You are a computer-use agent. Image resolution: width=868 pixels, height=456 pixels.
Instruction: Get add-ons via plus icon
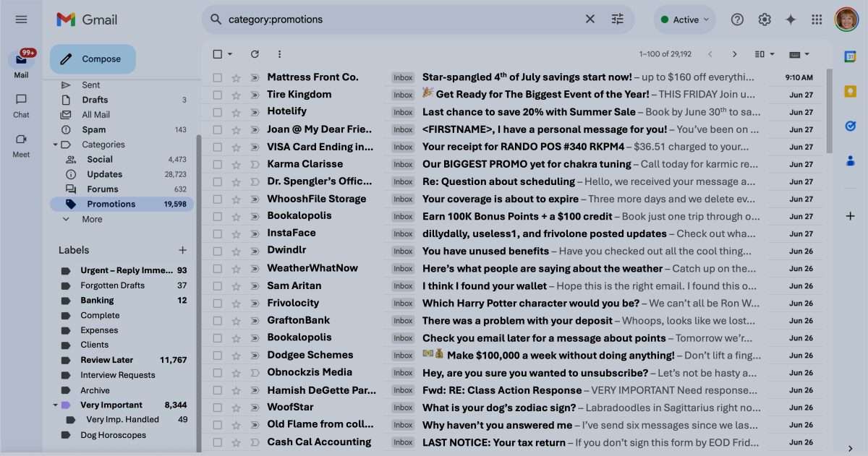click(850, 216)
